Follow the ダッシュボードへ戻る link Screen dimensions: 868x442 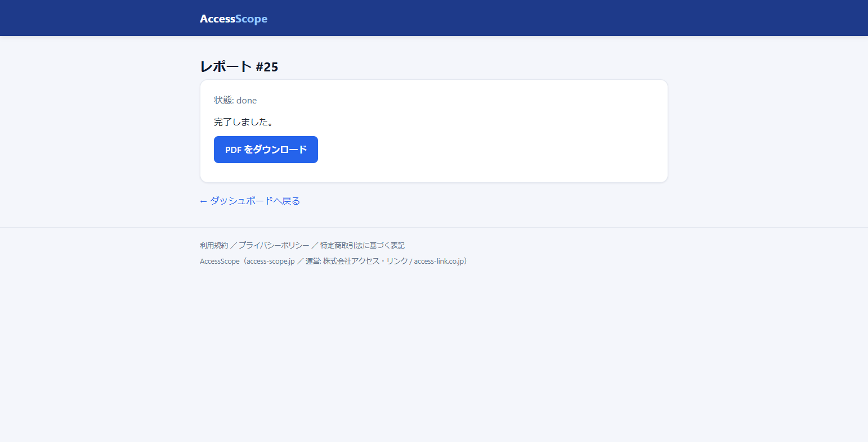point(250,201)
